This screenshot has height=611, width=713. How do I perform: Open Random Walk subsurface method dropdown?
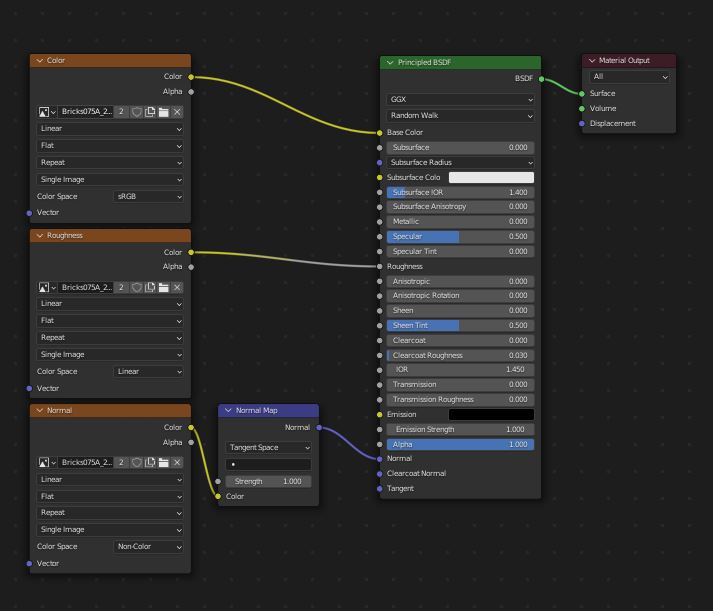pos(460,116)
